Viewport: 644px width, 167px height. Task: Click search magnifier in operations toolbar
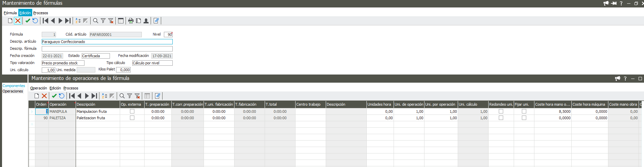[x=122, y=96]
